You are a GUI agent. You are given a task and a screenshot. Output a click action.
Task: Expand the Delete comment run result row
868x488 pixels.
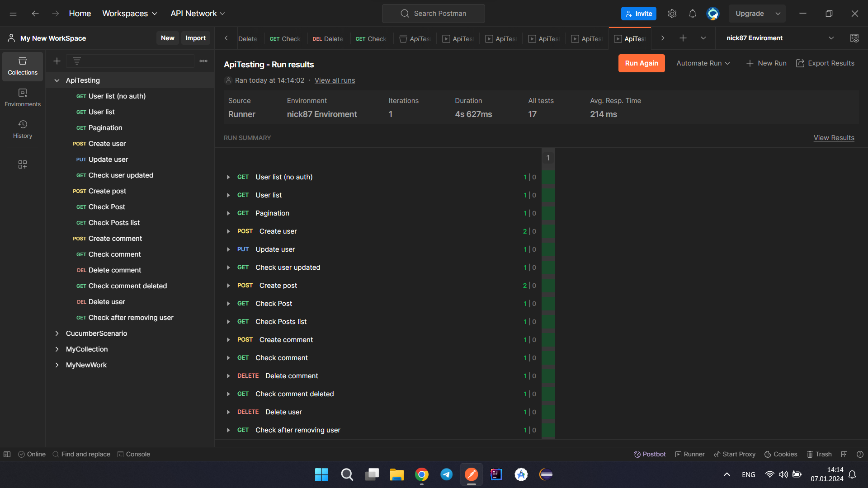(x=228, y=376)
